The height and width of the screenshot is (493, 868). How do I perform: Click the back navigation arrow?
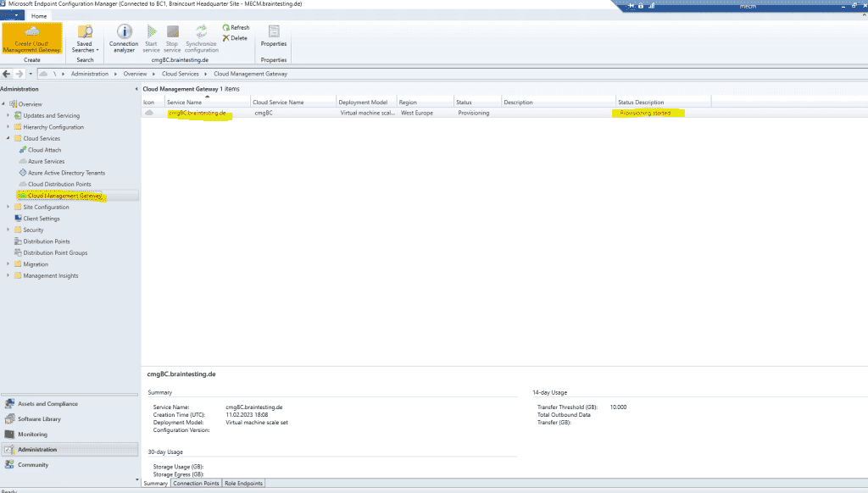[7, 74]
